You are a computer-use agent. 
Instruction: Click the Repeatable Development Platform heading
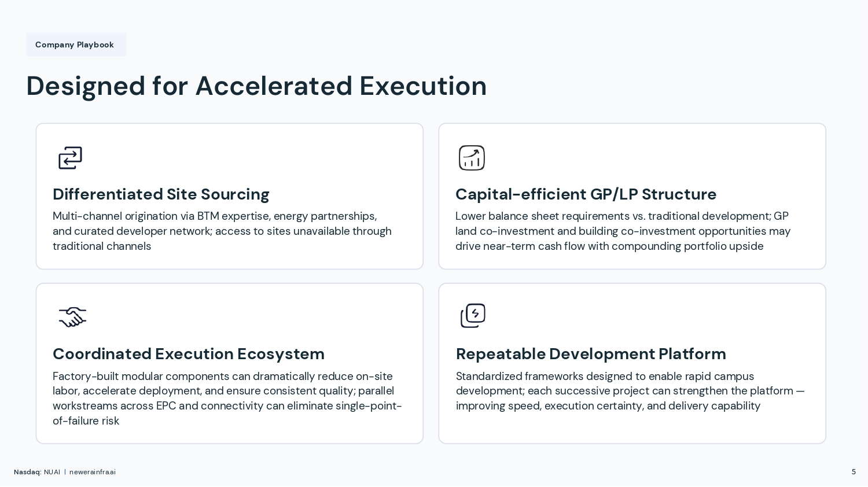point(590,354)
